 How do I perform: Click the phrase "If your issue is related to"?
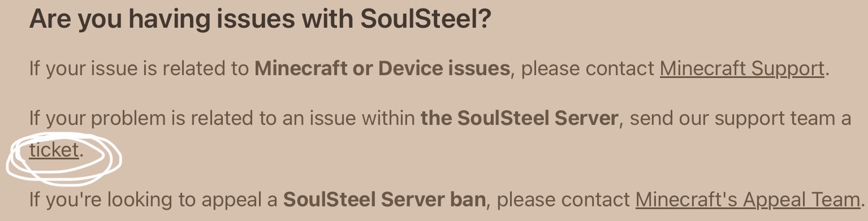tap(139, 69)
